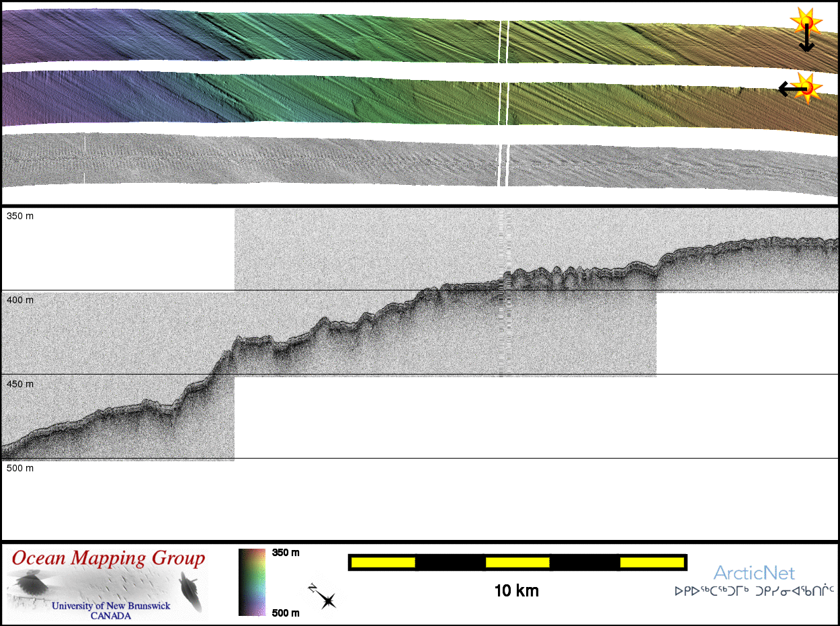Click University of New Brunswick text

pyautogui.click(x=111, y=606)
